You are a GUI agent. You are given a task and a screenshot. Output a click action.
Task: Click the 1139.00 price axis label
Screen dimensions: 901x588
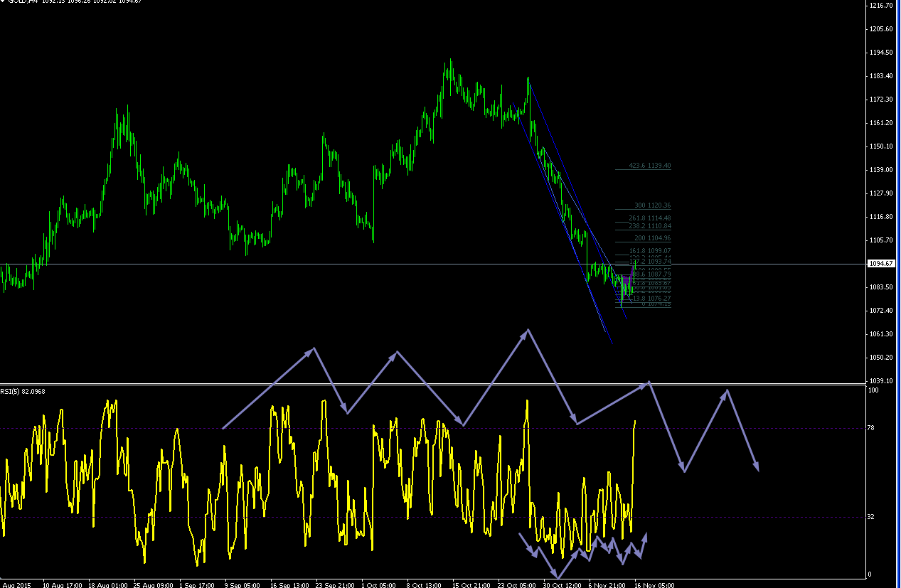[x=883, y=169]
